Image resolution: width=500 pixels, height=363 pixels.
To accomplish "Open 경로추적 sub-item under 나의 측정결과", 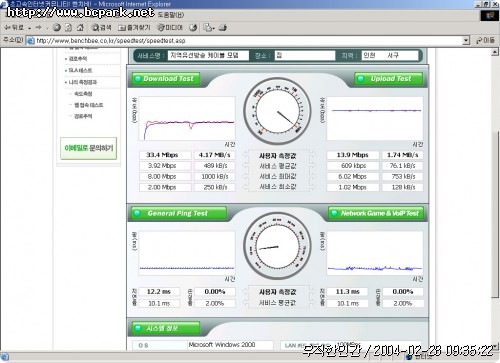I will tap(83, 116).
